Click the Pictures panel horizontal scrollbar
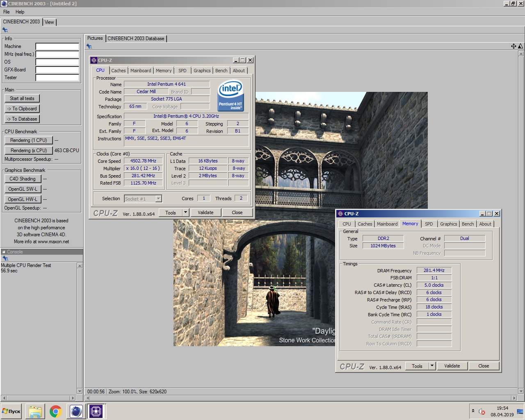The image size is (525, 420). pos(301,398)
